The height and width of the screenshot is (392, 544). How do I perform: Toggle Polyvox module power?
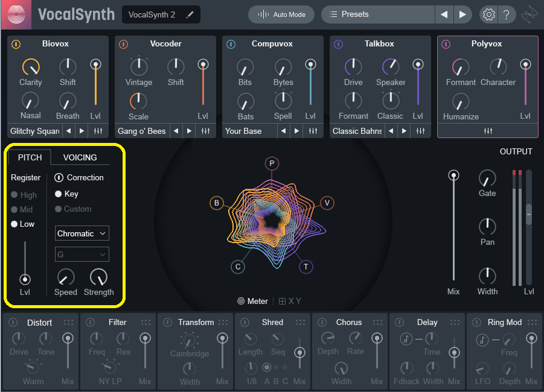tap(446, 45)
